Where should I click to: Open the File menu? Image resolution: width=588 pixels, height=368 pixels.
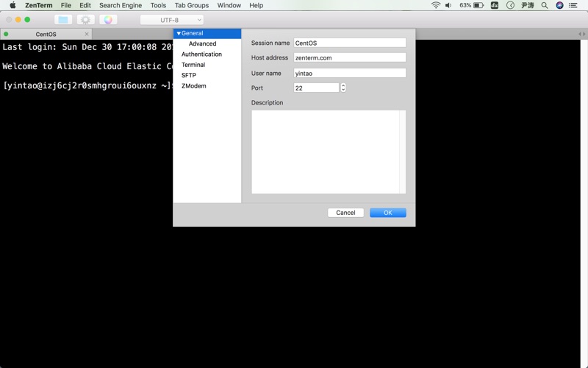pos(66,5)
